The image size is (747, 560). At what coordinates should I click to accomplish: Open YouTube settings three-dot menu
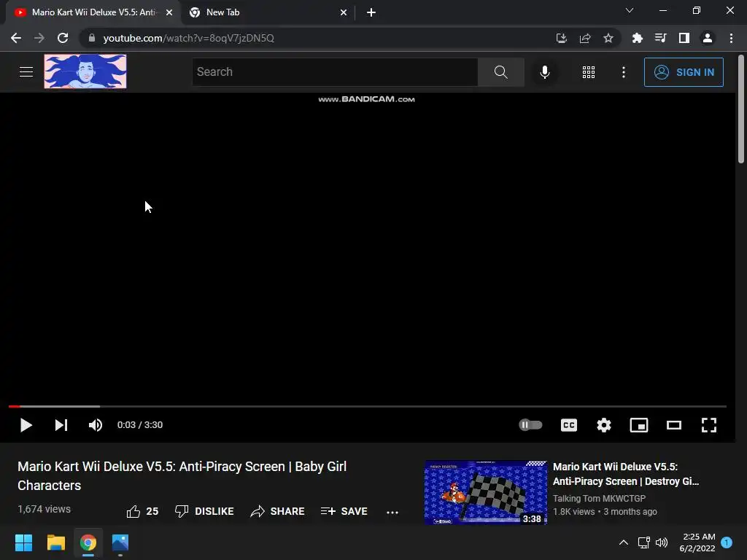click(624, 72)
